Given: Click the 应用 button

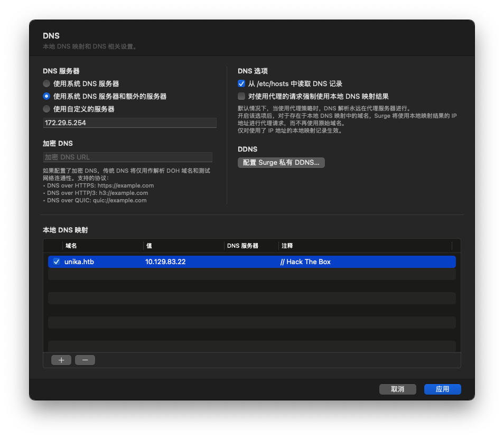Looking at the screenshot, I should pyautogui.click(x=443, y=389).
